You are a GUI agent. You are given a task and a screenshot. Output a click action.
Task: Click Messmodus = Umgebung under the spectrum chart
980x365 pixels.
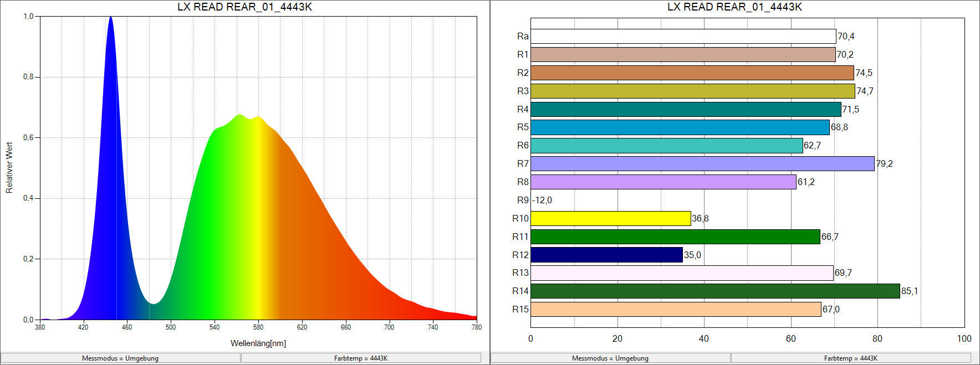(120, 358)
